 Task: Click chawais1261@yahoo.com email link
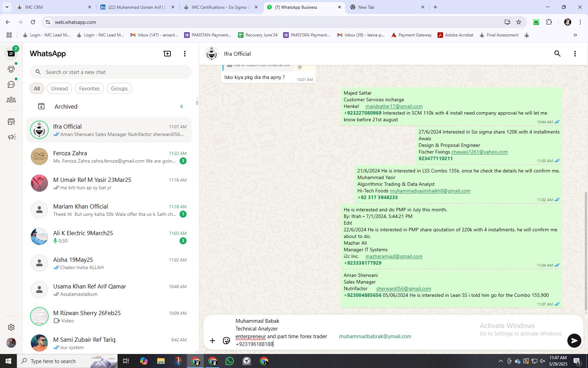tap(479, 152)
